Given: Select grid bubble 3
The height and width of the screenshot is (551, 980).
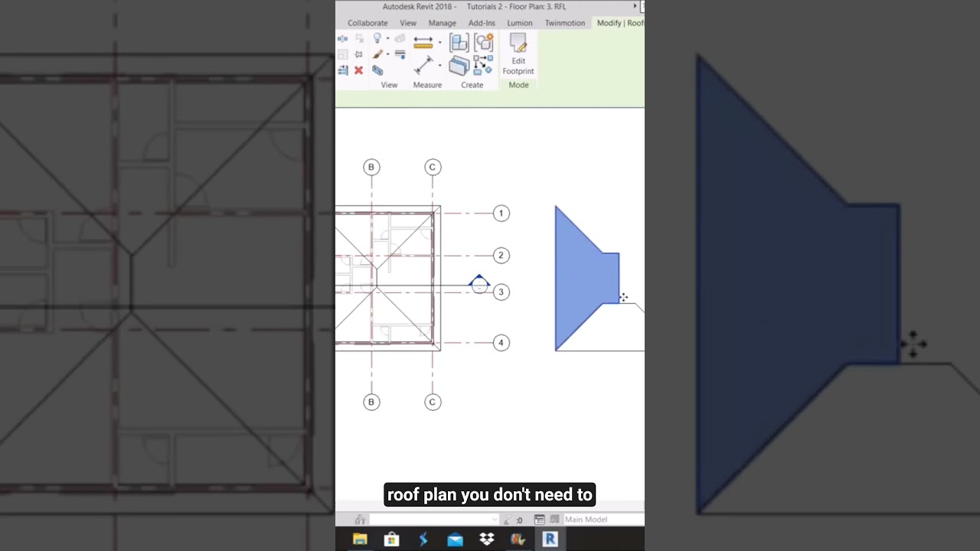Looking at the screenshot, I should pyautogui.click(x=501, y=292).
